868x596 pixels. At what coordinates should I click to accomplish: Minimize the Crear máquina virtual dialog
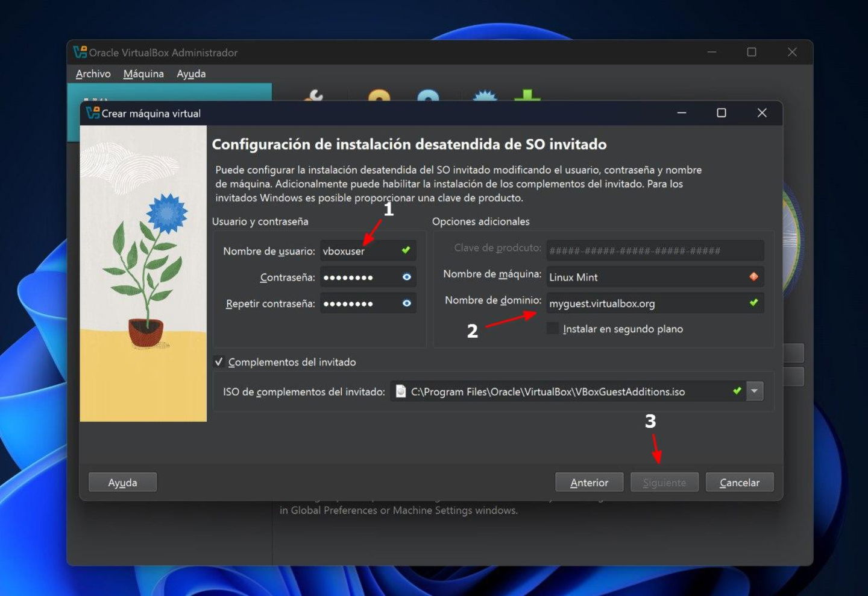[682, 113]
